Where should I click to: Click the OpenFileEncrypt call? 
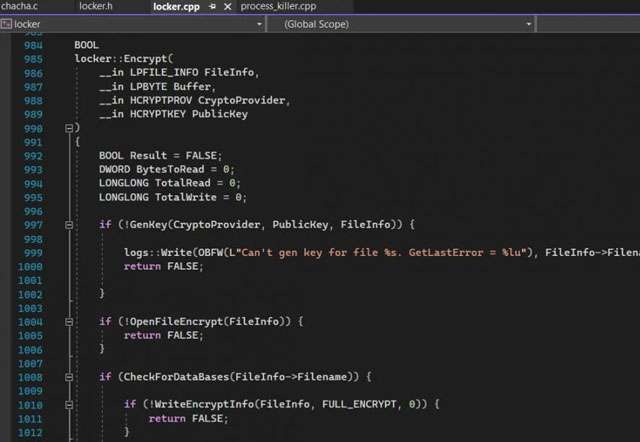(176, 322)
